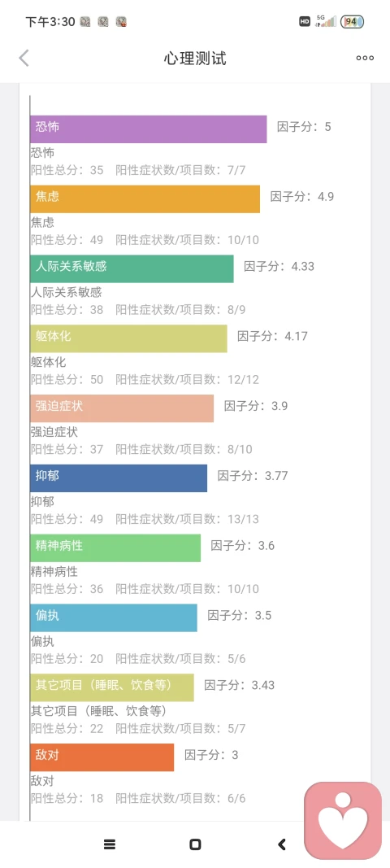
Task: Select the orange 焦虑 bar
Action: click(x=145, y=198)
